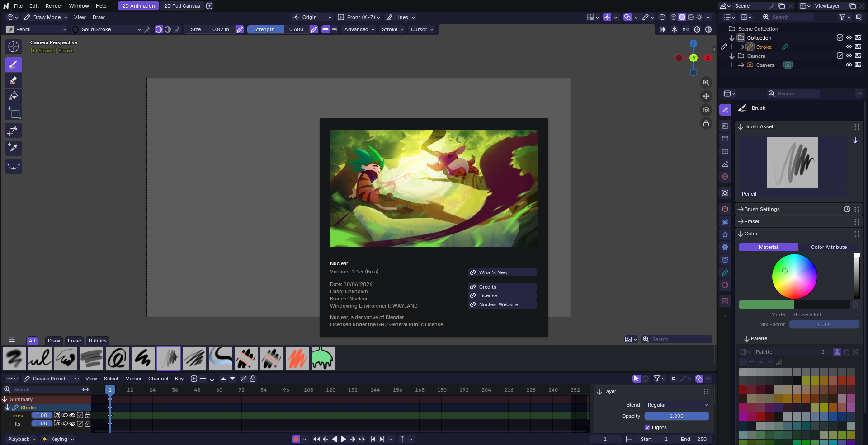Select the Erase tool in toolbar
Viewport: 868px width, 445px height.
(x=14, y=80)
